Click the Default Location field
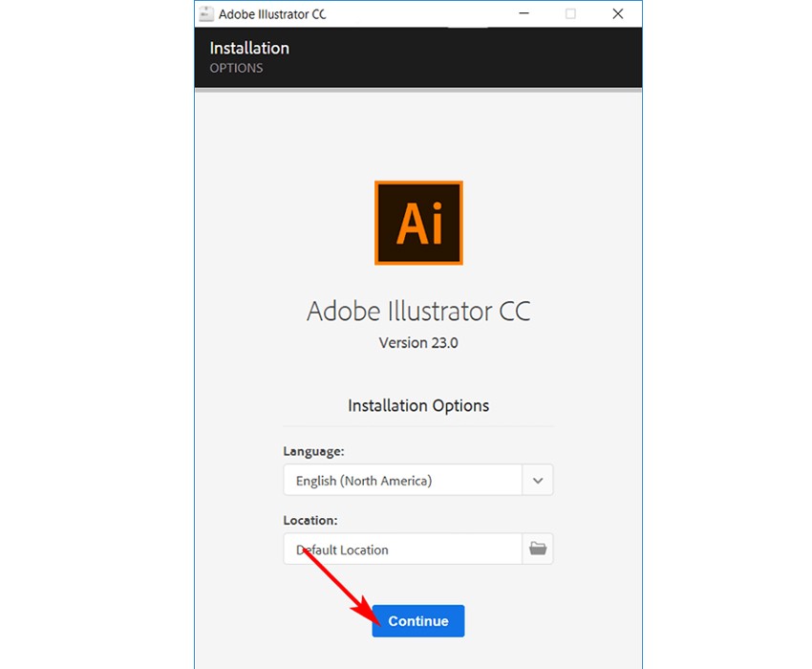The width and height of the screenshot is (812, 669). (x=402, y=550)
